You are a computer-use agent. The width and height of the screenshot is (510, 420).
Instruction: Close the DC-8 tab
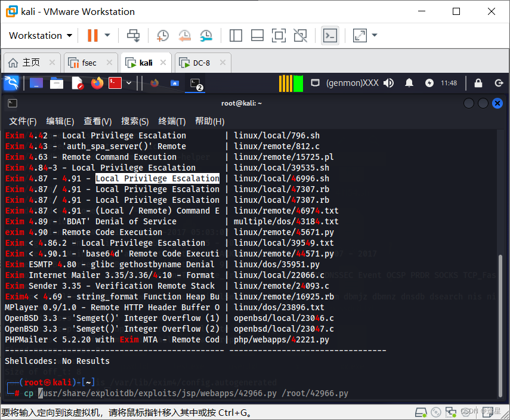click(x=223, y=62)
